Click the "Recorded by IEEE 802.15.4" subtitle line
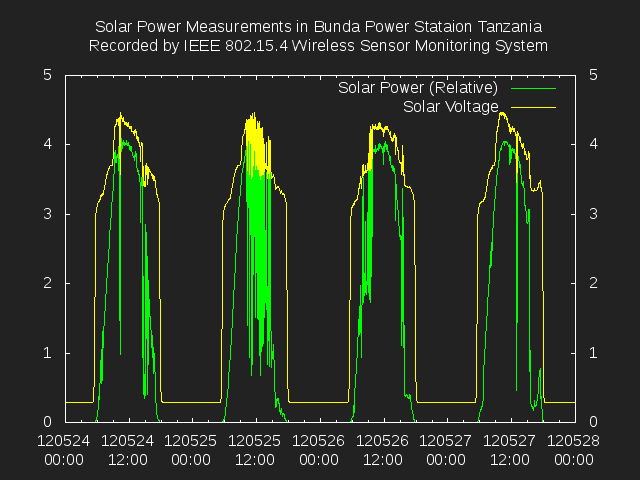640x480 pixels. click(318, 46)
